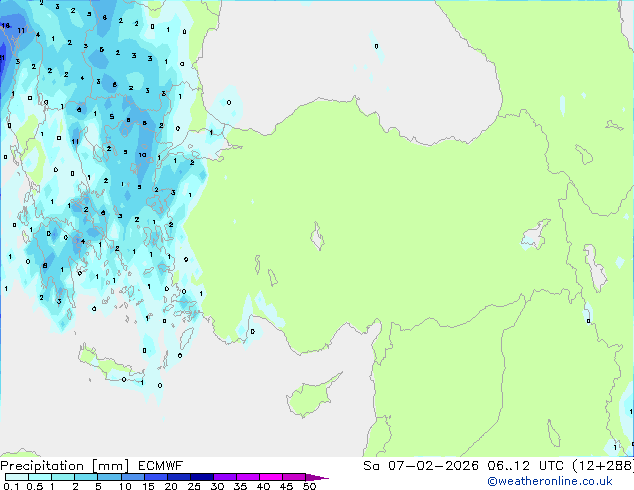Click the legend label '10'

point(125,486)
